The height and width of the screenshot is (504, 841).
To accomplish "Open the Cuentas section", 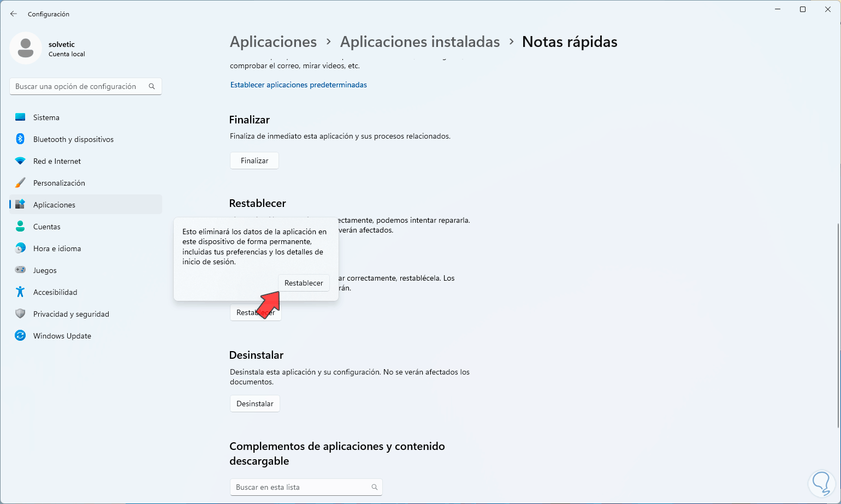I will pos(86,227).
